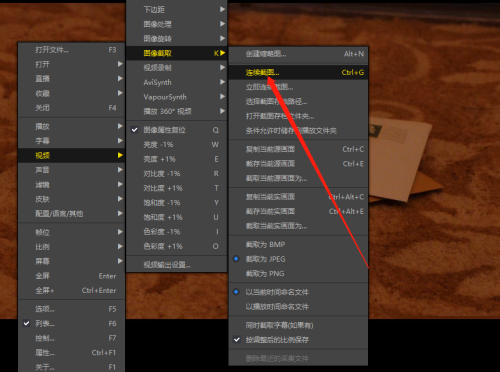This screenshot has width=500, height=372.
Task: Choose 复制当前实画面 (Ctrl+Alt+C)
Action: pos(299,197)
